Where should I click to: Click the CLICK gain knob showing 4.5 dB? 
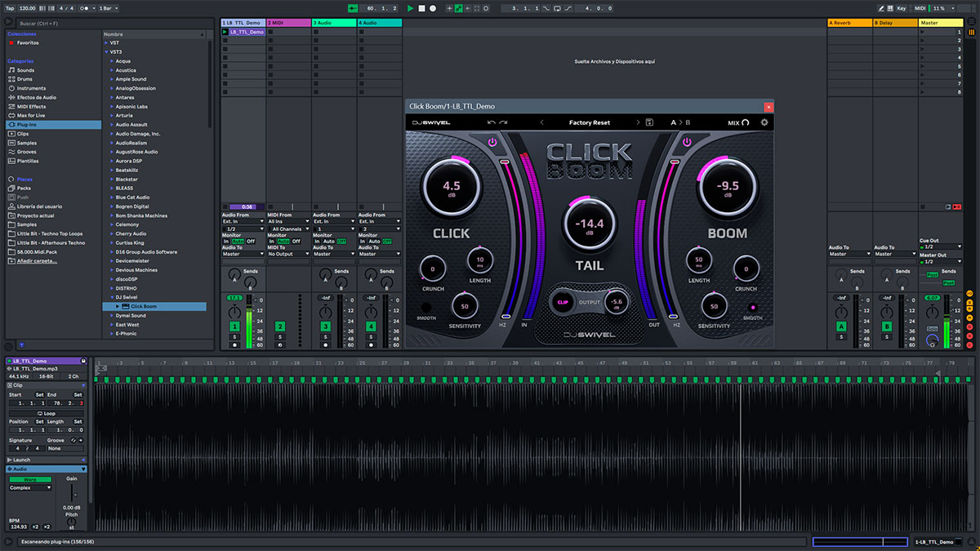click(451, 186)
